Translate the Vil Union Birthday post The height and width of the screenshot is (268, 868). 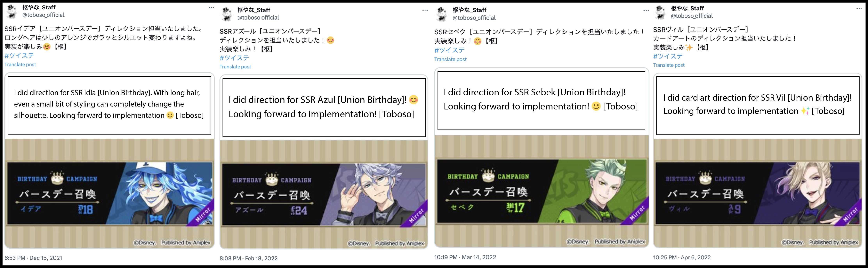(669, 65)
